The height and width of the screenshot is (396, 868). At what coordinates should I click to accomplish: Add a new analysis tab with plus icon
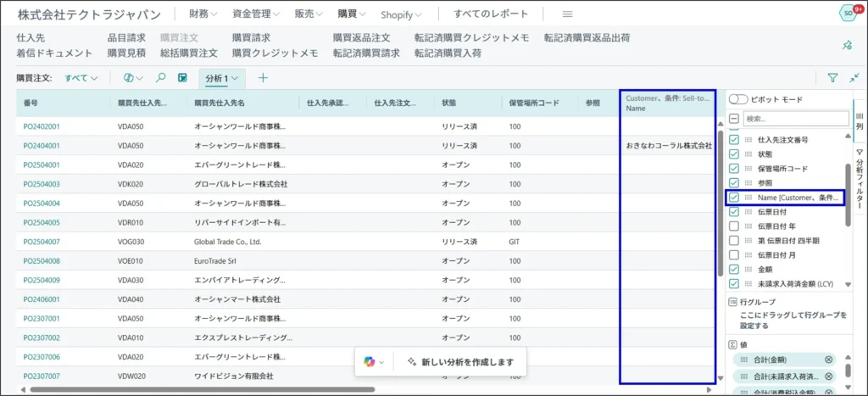pos(263,78)
